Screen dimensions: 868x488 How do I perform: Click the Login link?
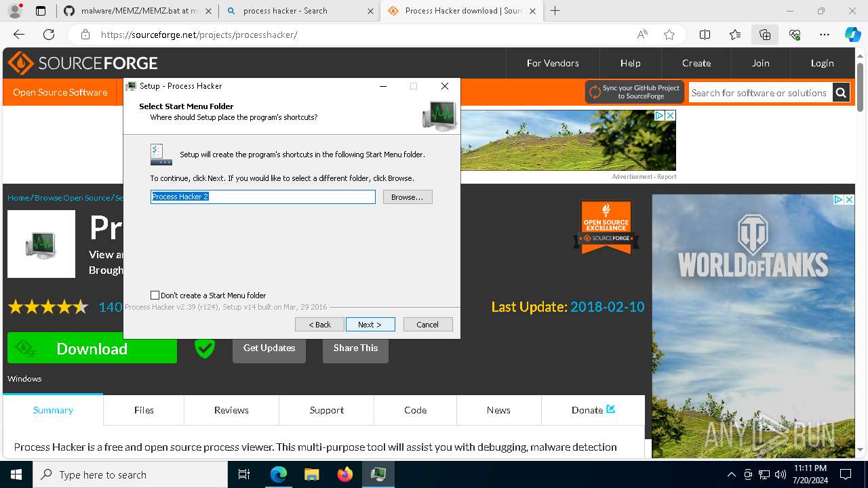822,63
